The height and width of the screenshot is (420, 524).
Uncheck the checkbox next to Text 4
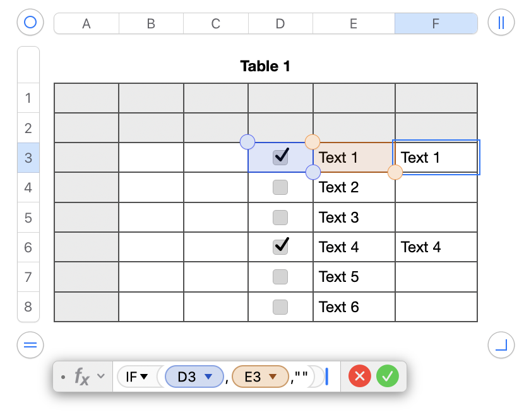coord(280,247)
